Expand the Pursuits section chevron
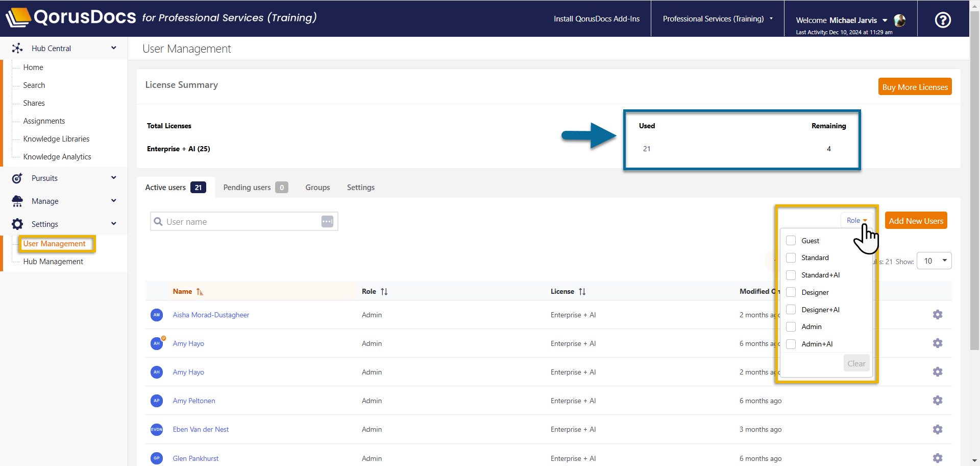 click(x=114, y=178)
